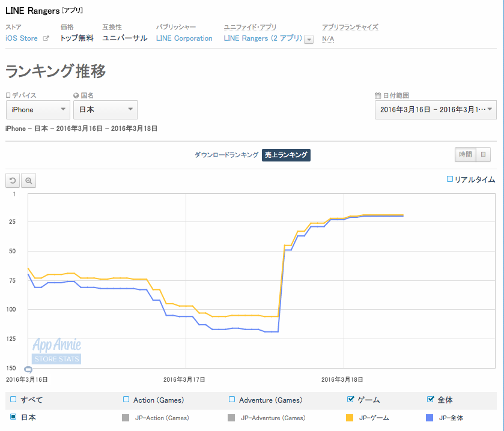This screenshot has height=431, width=504.
Task: Uncheck the 全体 checkbox
Action: 430,399
